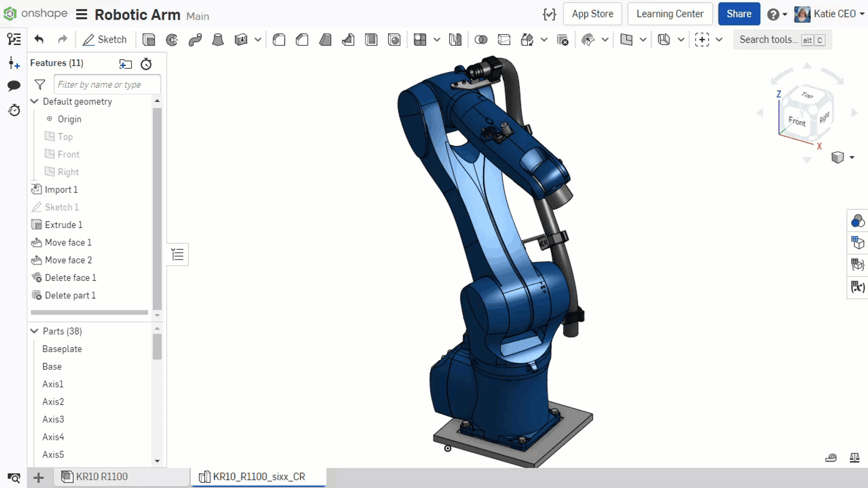This screenshot has width=868, height=488.
Task: Toggle the Comments panel icon
Action: pos(14,86)
